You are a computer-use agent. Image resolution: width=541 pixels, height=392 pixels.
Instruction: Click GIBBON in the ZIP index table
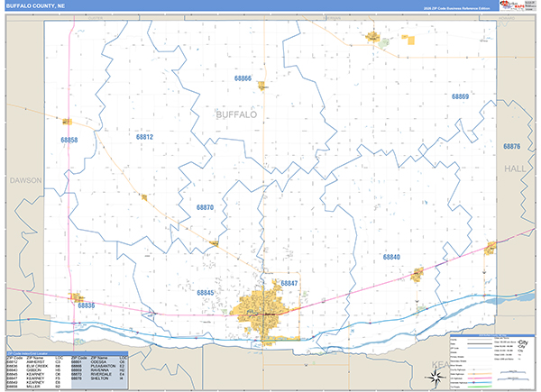pyautogui.click(x=32, y=370)
